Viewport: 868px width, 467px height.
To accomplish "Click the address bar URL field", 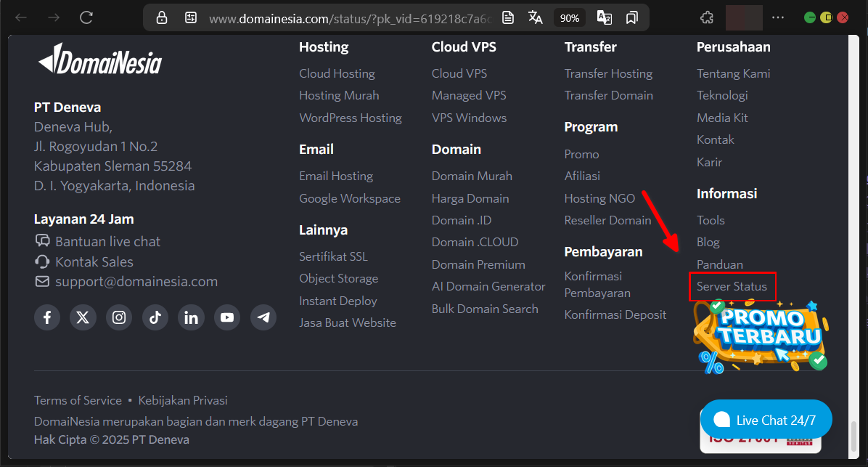I will click(x=350, y=19).
